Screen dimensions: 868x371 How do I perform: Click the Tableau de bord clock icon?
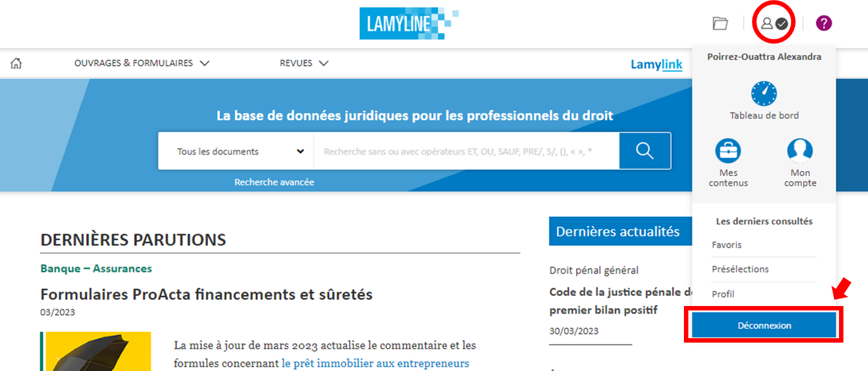click(x=764, y=94)
